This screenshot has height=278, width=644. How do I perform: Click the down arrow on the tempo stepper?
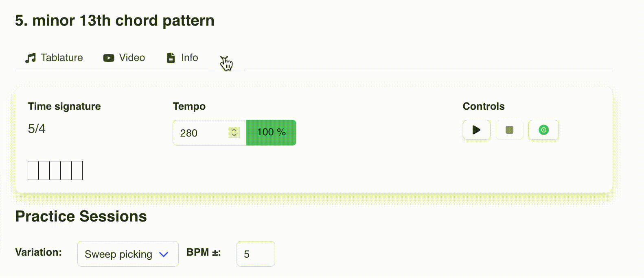click(x=233, y=135)
